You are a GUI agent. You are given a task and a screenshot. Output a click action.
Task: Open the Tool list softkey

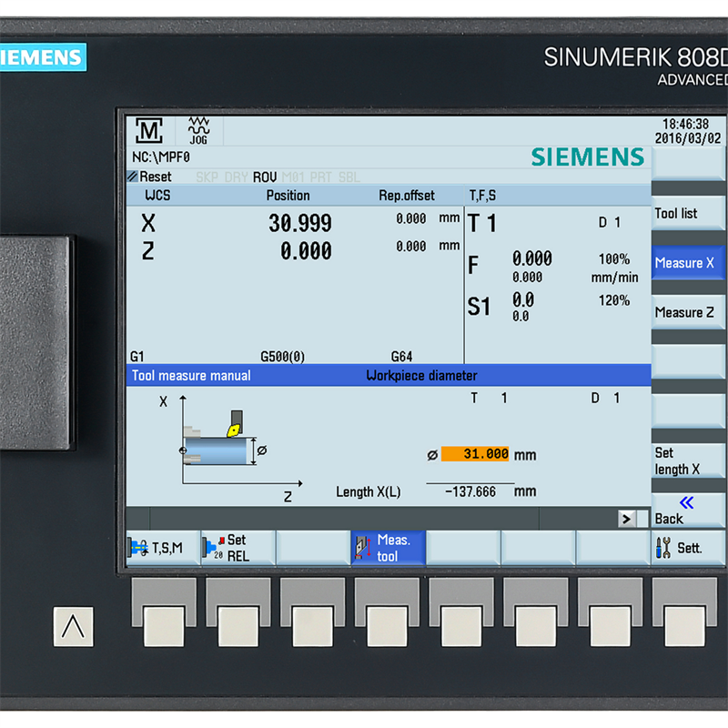[687, 213]
